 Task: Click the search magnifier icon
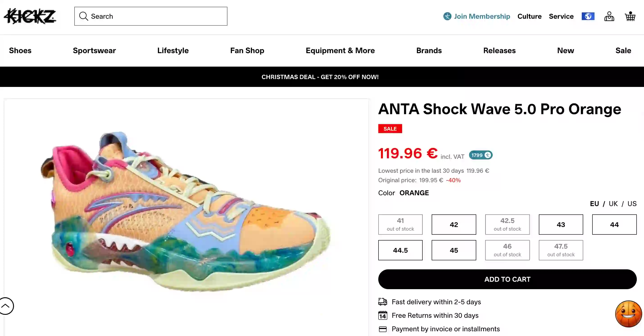[84, 16]
